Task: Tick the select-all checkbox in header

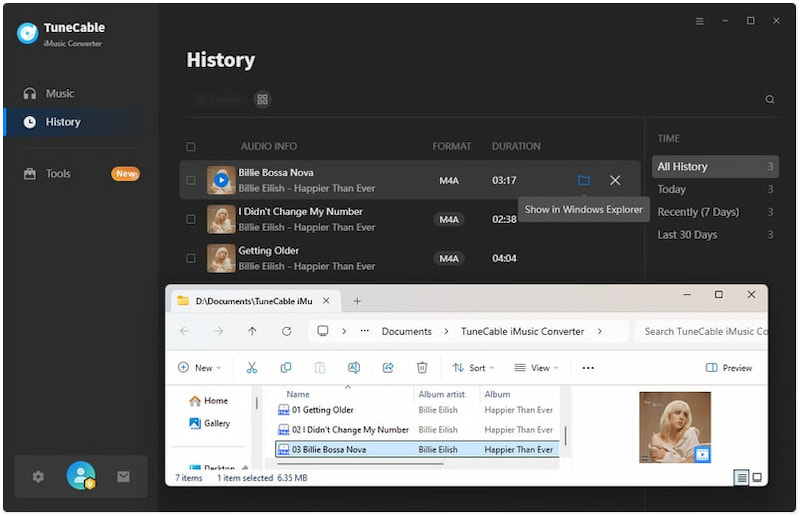Action: tap(191, 147)
